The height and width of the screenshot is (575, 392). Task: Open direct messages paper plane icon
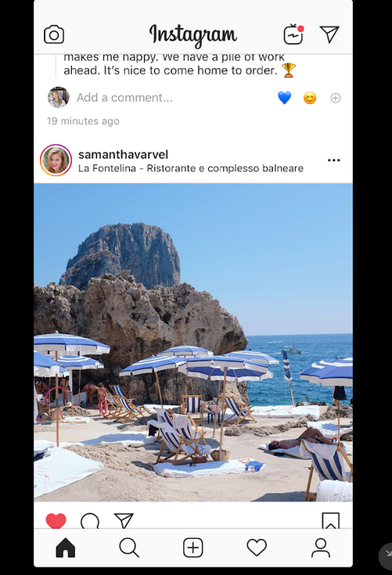(x=329, y=34)
